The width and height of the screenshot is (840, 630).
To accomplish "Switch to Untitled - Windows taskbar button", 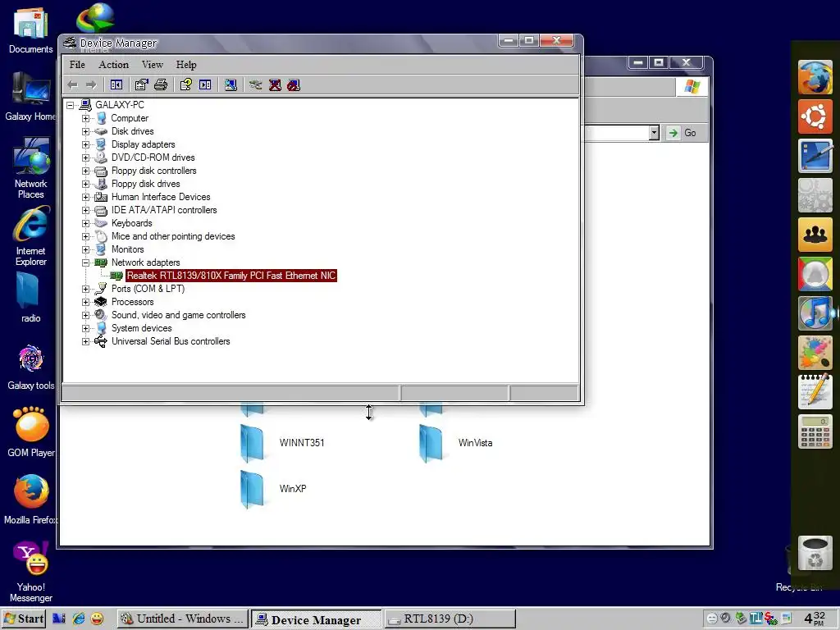I will (x=183, y=619).
